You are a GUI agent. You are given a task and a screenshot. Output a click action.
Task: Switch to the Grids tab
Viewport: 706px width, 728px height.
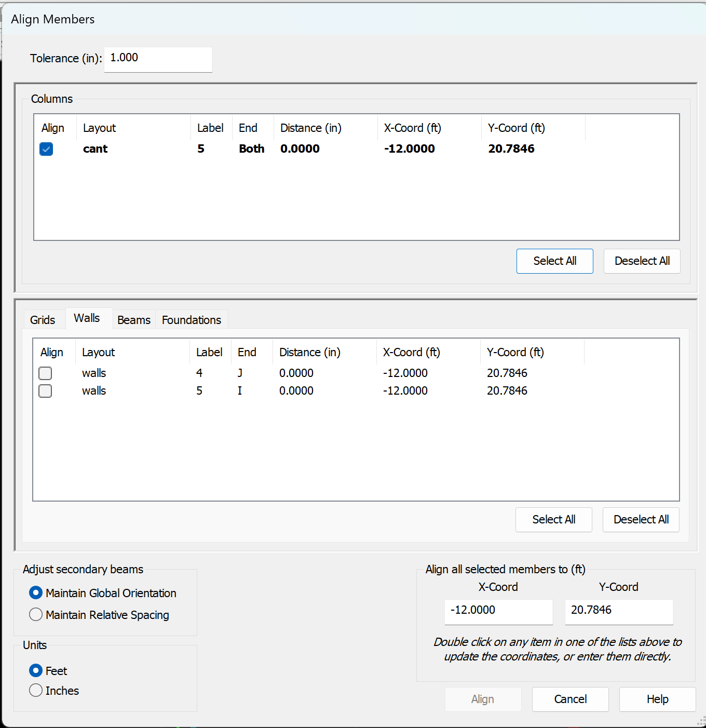click(x=43, y=320)
